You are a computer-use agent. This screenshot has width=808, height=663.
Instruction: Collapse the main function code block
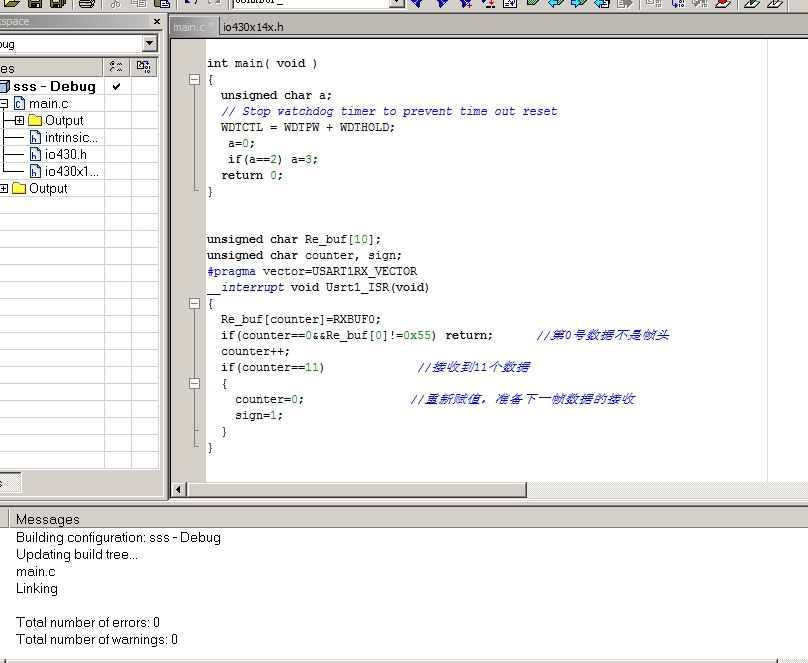click(194, 79)
